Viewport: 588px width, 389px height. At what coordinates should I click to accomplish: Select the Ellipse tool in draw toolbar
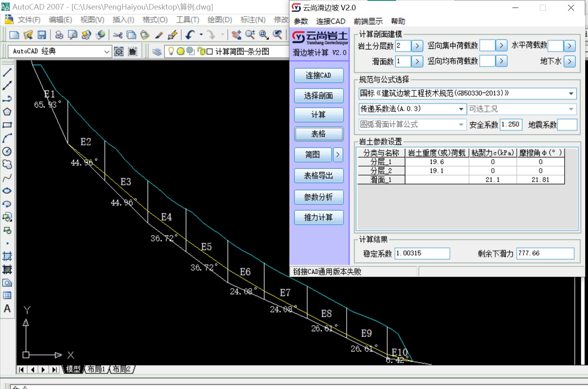(7, 191)
